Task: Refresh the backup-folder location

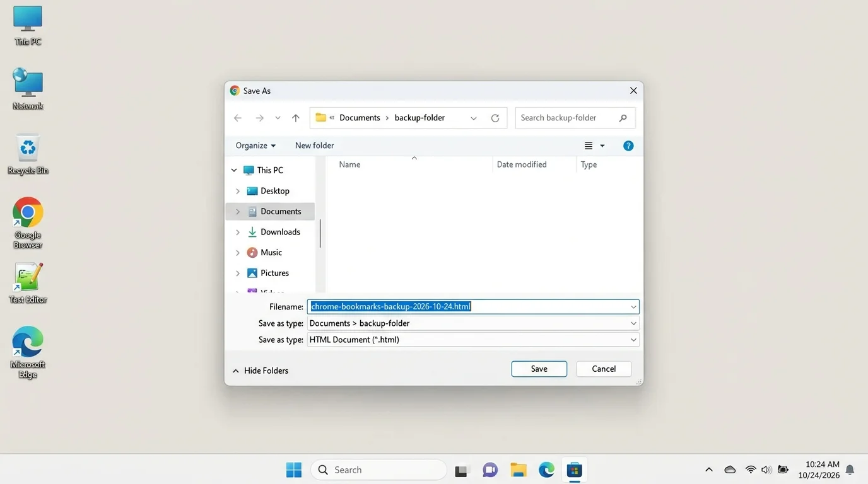Action: pyautogui.click(x=495, y=118)
